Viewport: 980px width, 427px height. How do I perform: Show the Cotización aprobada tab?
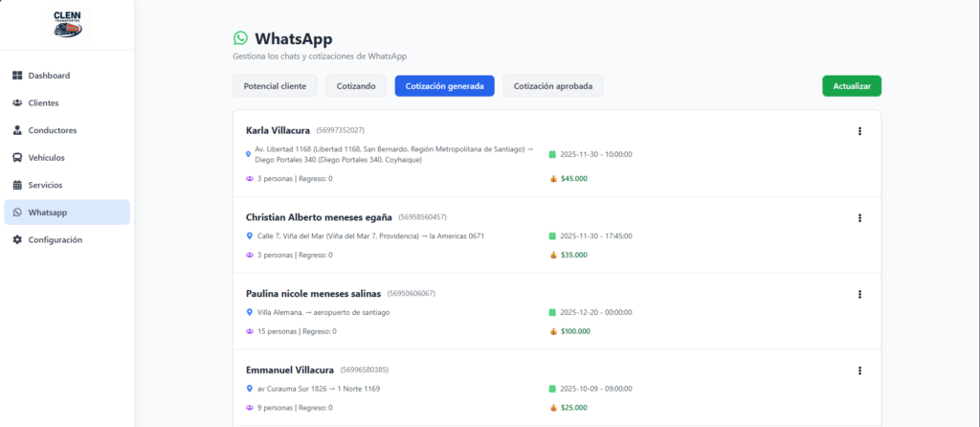(552, 86)
